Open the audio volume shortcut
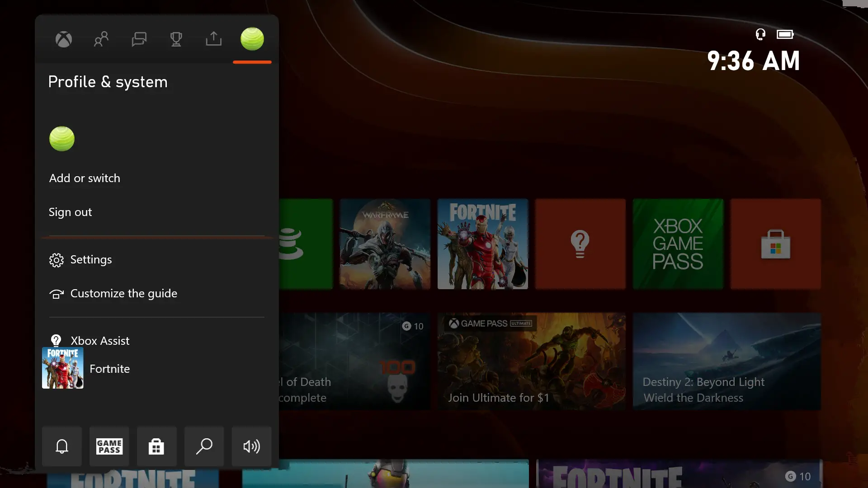The width and height of the screenshot is (868, 488). [251, 446]
